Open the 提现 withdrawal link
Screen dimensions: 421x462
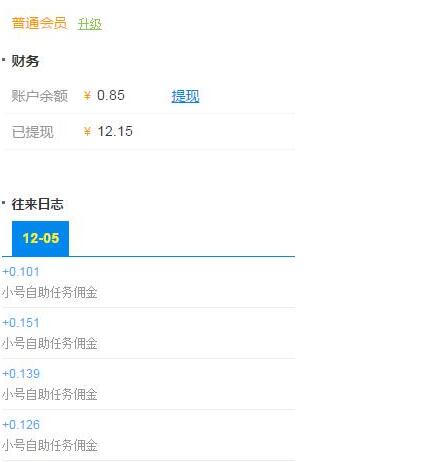(185, 96)
